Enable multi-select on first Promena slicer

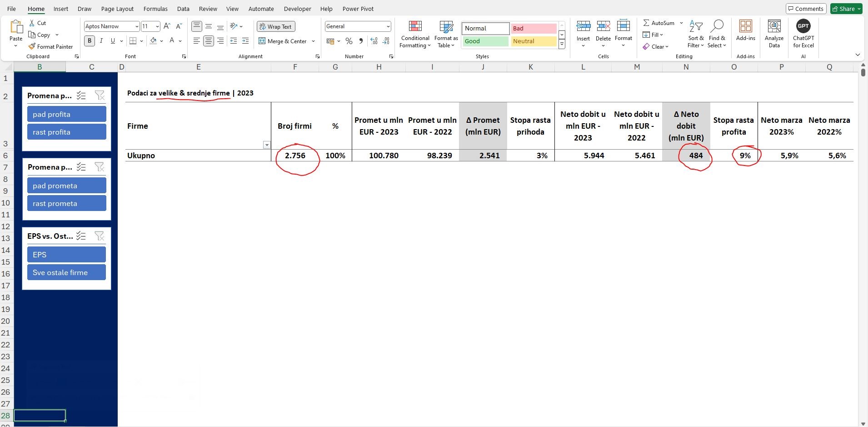pyautogui.click(x=81, y=95)
